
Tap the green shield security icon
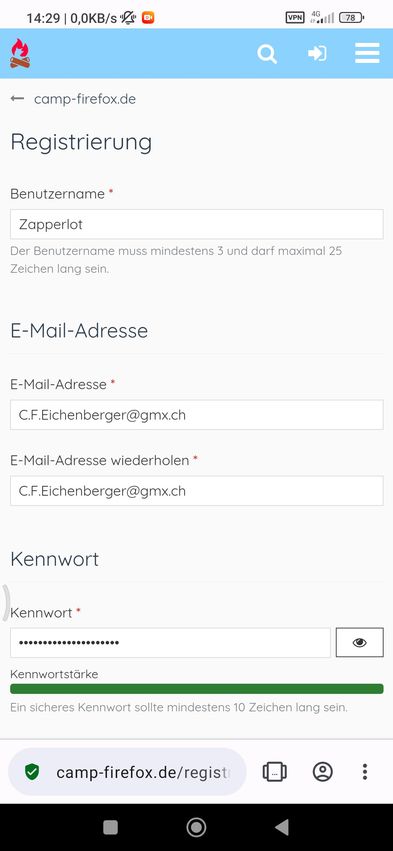[32, 772]
